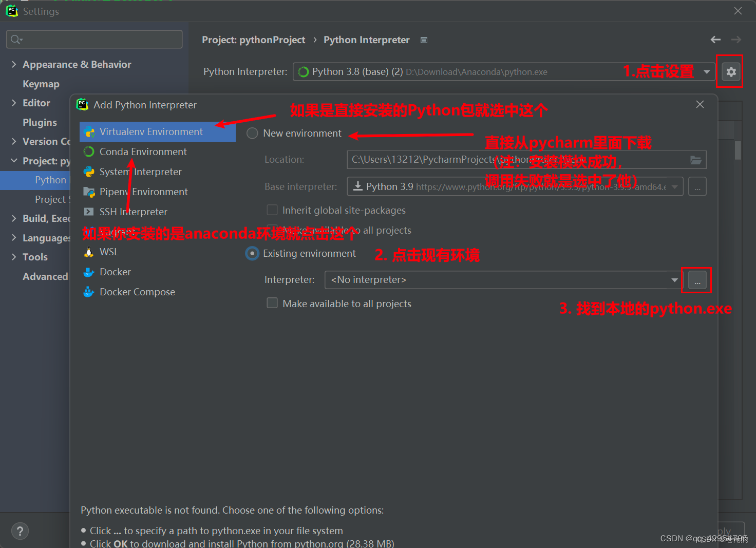Screen dimensions: 756x548
Task: Click the Base interpreter browse ... button
Action: click(x=697, y=187)
